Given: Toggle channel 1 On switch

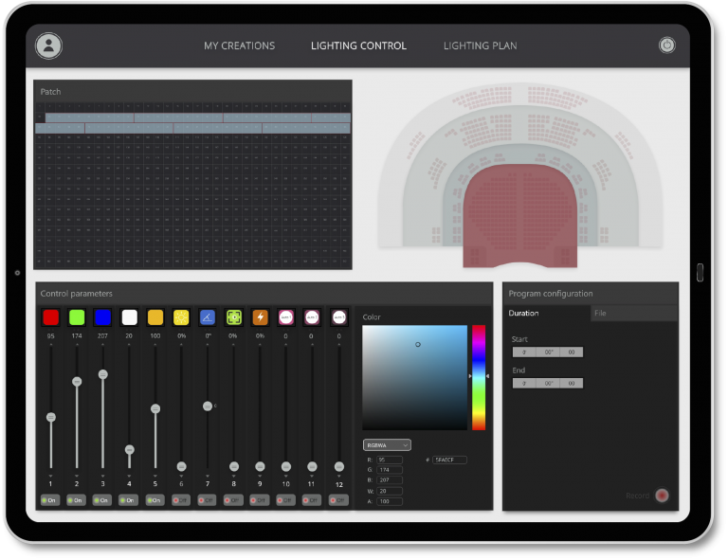Looking at the screenshot, I should 51,499.
